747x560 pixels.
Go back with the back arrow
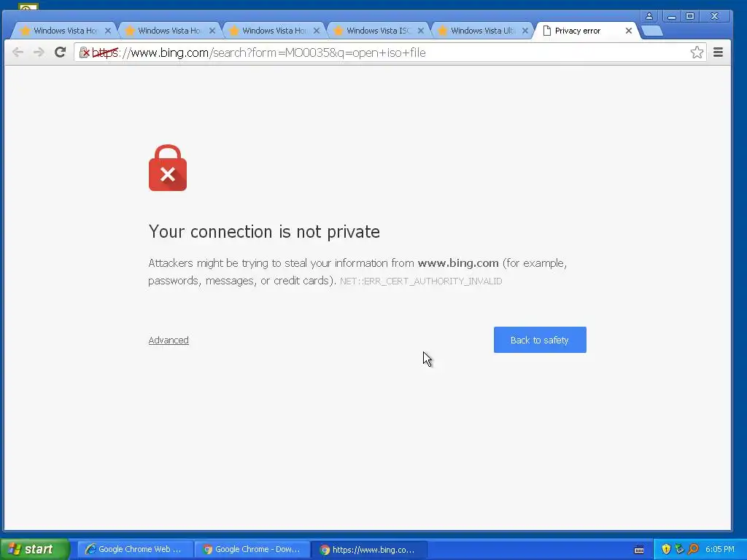(x=18, y=52)
